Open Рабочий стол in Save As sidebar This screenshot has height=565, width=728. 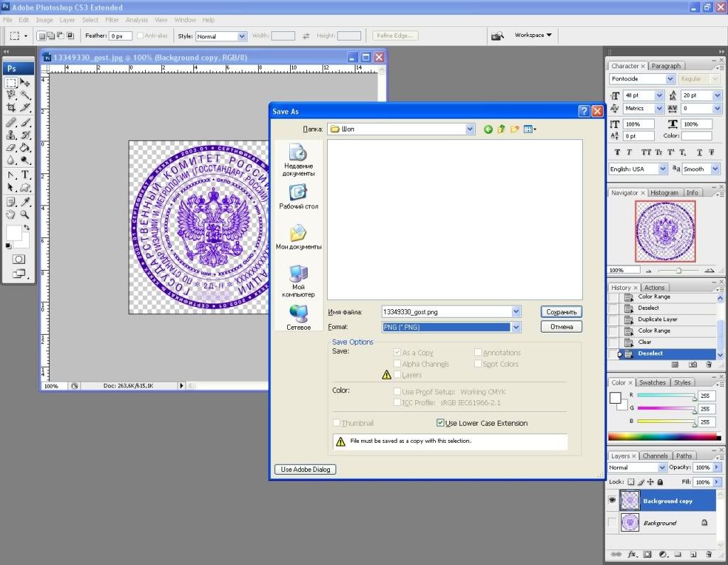pyautogui.click(x=298, y=197)
